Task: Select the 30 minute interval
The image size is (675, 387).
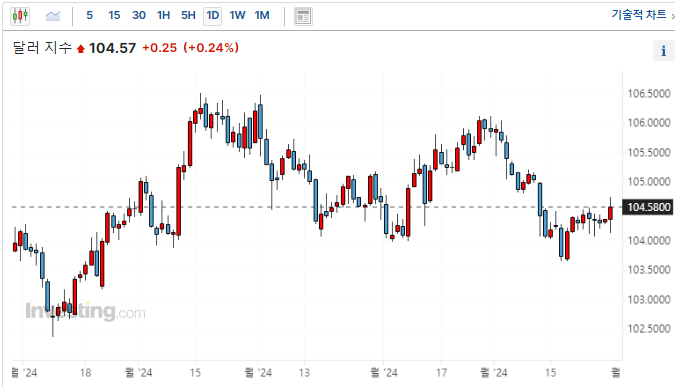Action: click(x=139, y=15)
